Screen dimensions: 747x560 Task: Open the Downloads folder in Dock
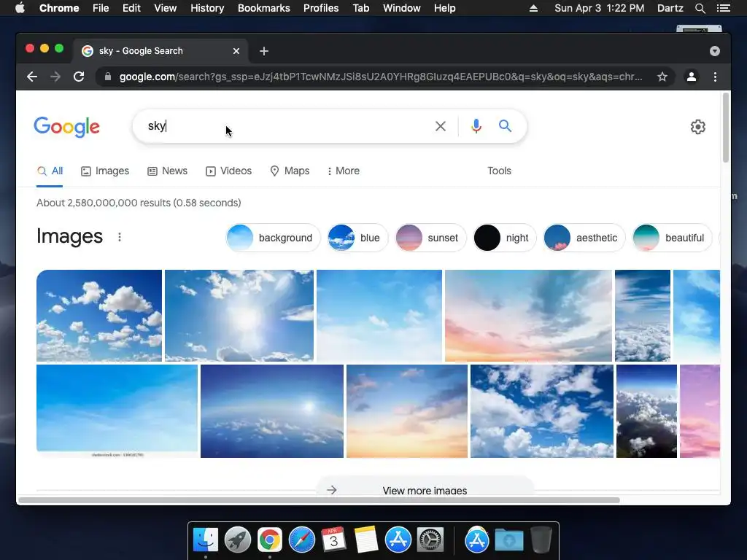508,540
